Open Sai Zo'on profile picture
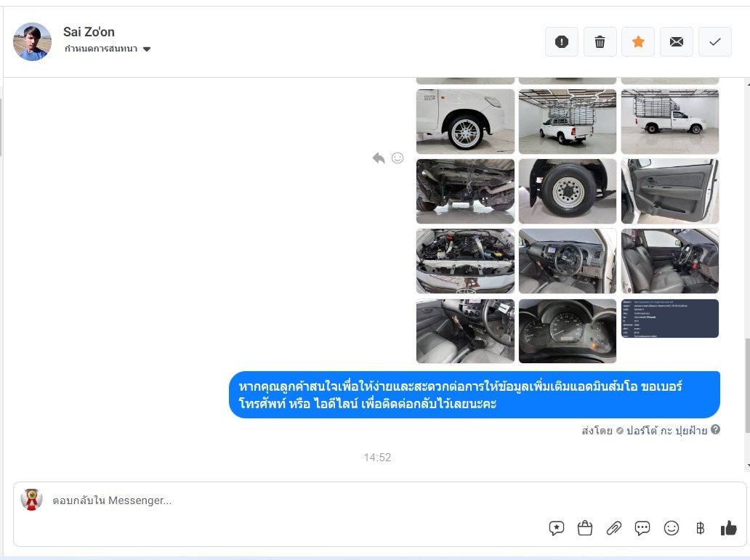 tap(32, 41)
